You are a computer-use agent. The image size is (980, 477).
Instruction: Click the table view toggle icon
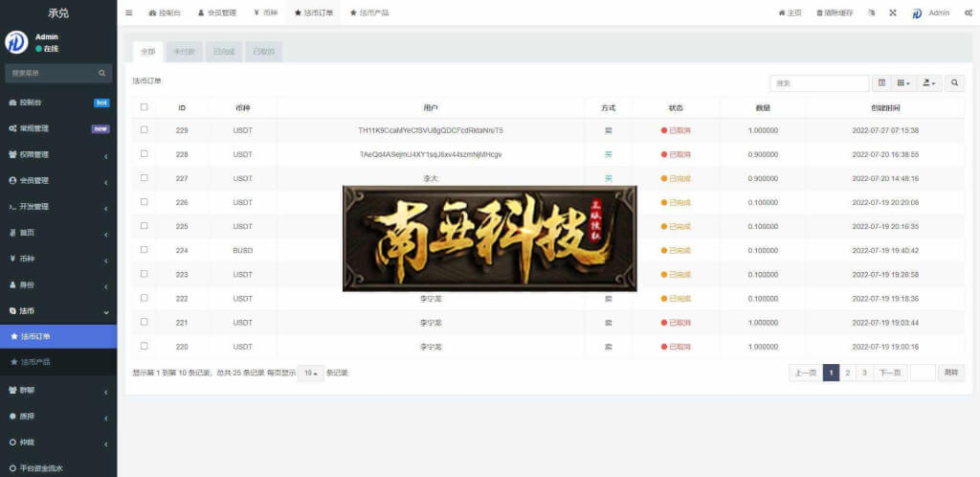click(x=881, y=82)
